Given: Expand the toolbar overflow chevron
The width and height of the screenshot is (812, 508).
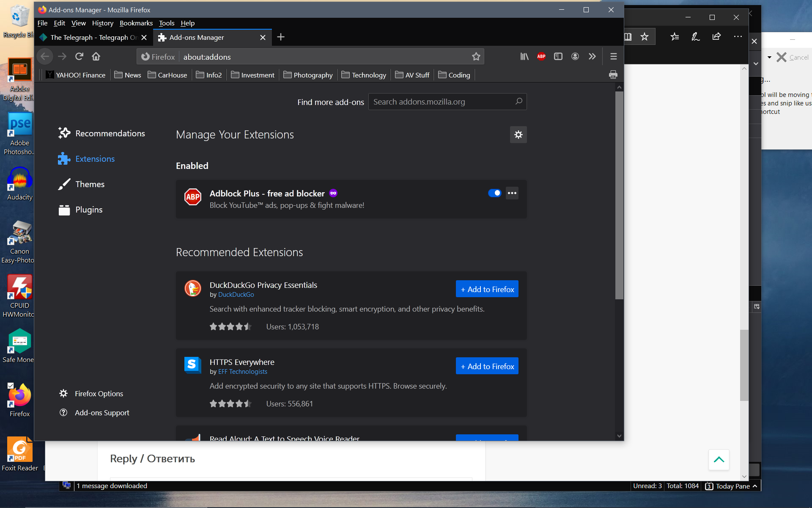Looking at the screenshot, I should 592,56.
